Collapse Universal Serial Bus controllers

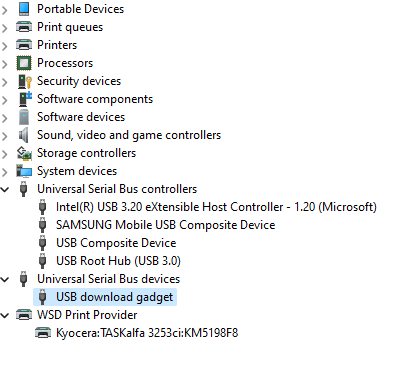(x=5, y=190)
